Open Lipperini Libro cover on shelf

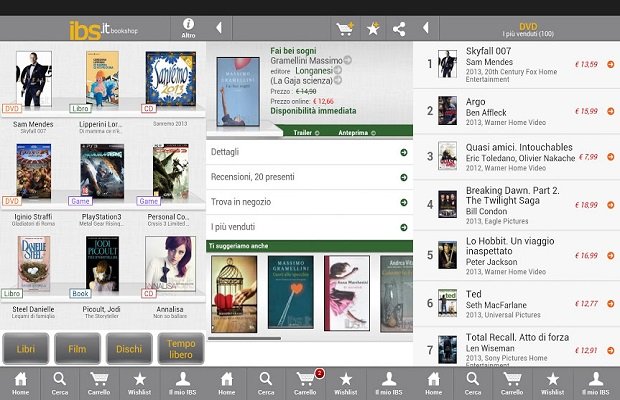[x=102, y=79]
